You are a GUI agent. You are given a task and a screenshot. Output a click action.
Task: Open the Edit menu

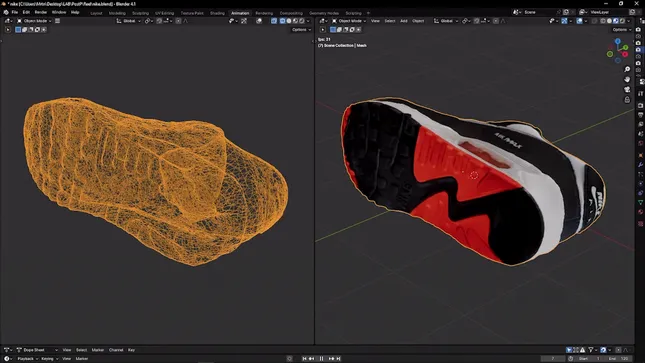26,12
